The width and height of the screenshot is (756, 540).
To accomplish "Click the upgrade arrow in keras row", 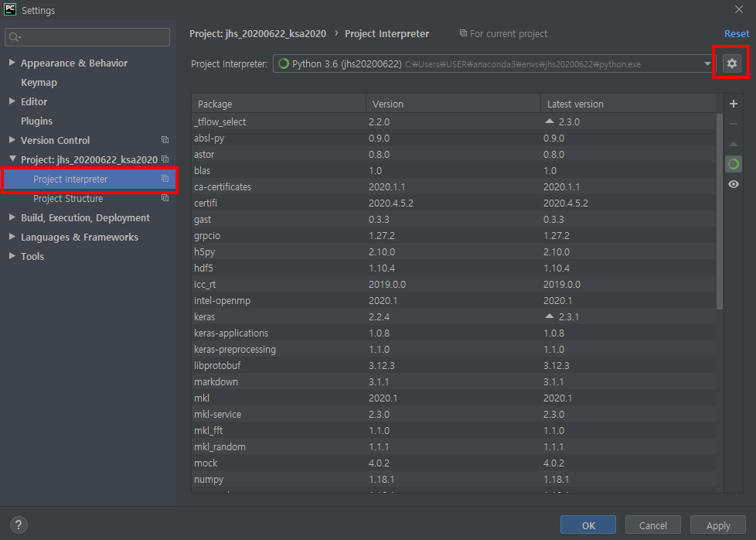I will (x=549, y=316).
